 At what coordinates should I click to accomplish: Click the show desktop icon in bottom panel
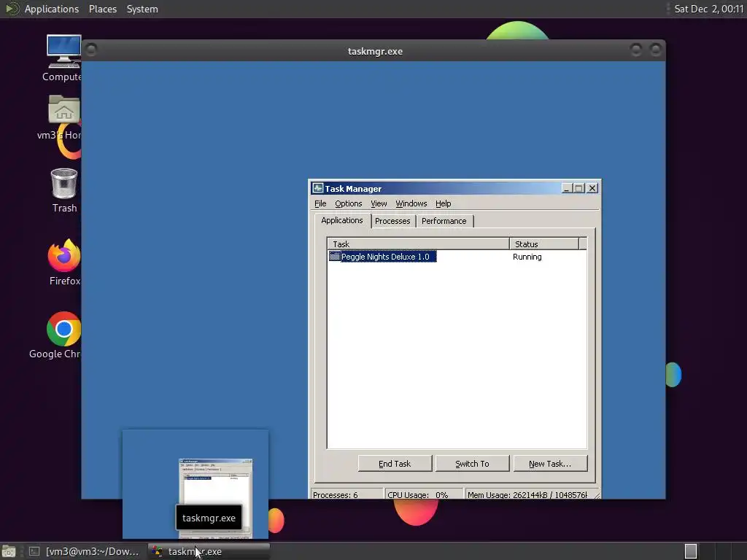pos(9,551)
